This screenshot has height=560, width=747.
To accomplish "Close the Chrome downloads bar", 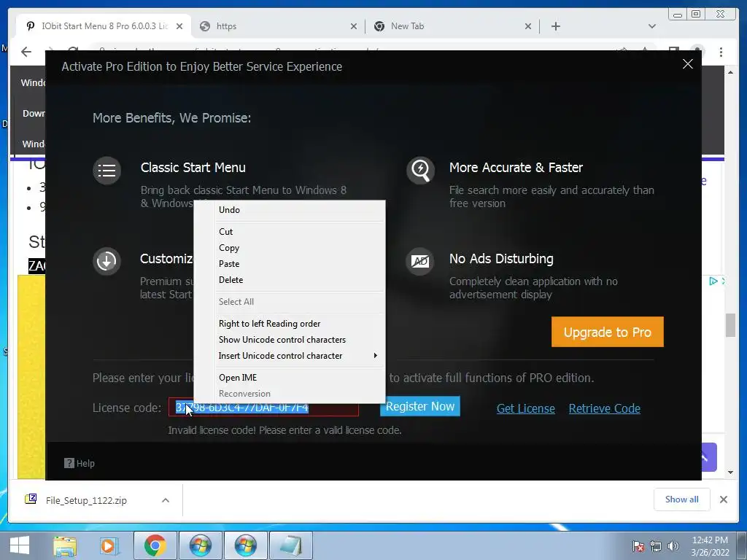I will point(723,499).
